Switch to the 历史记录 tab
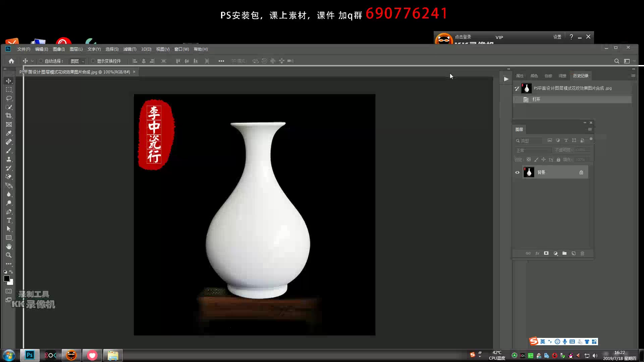 tap(581, 75)
